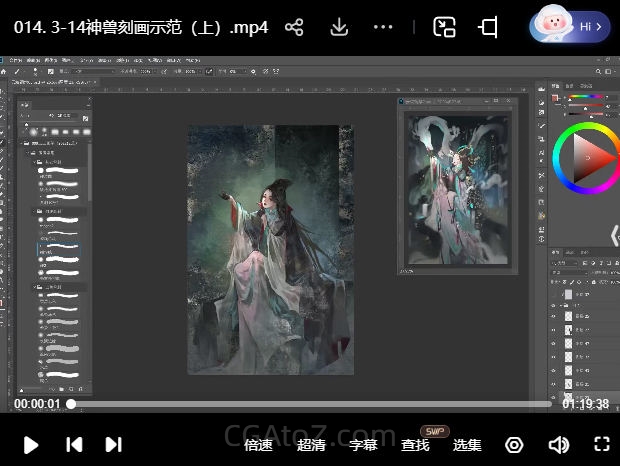Expand the right side panel arrow
Viewport: 620px width, 466px height.
pyautogui.click(x=614, y=235)
